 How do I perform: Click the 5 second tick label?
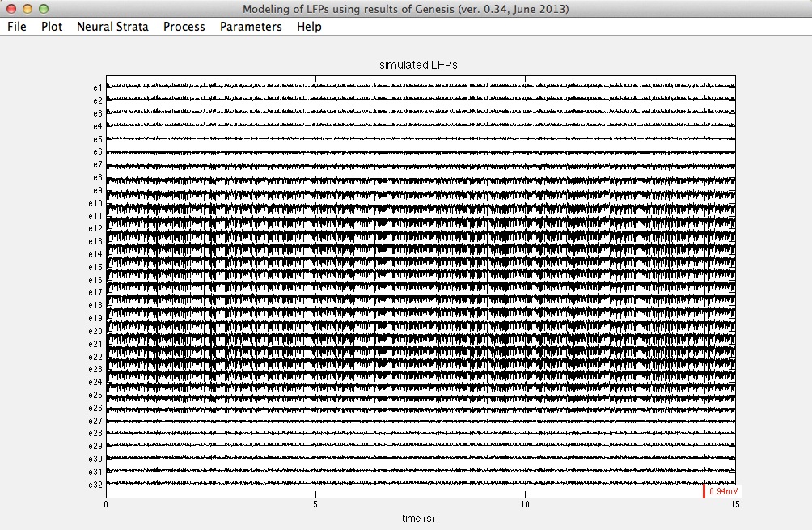point(315,505)
